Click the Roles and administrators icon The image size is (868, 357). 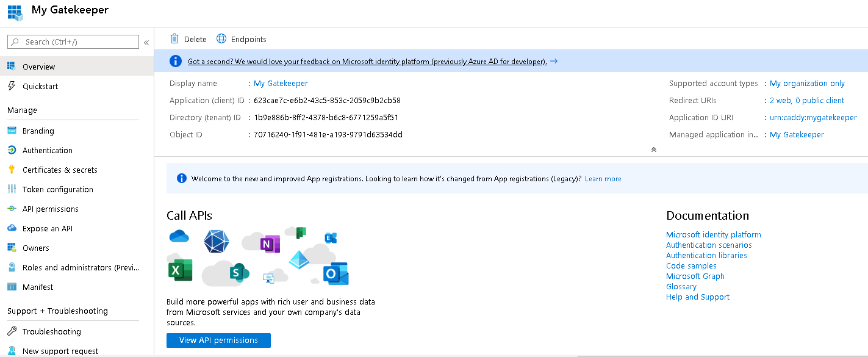[x=11, y=267]
